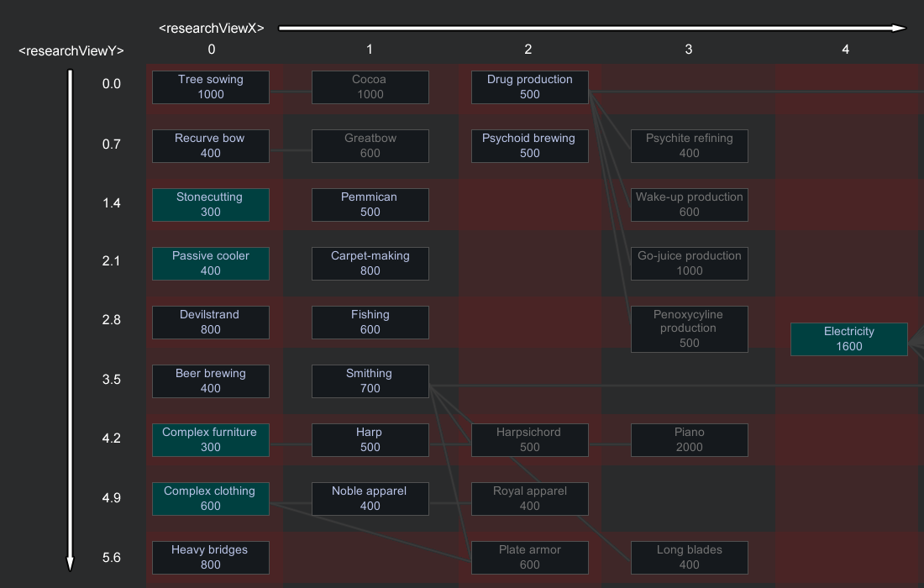924x588 pixels.
Task: Select the Tree sowing research node
Action: click(211, 87)
